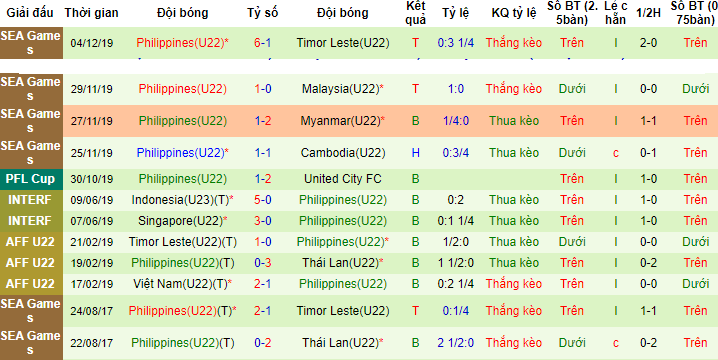This screenshot has width=718, height=360.
Task: Click odds 0:3 1/4 in first row
Action: tap(456, 43)
